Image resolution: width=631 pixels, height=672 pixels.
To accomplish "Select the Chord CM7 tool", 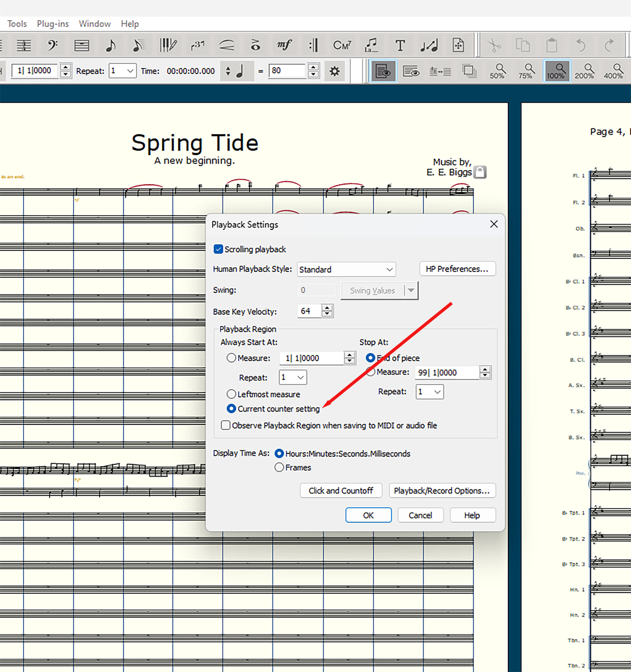I will pyautogui.click(x=342, y=45).
